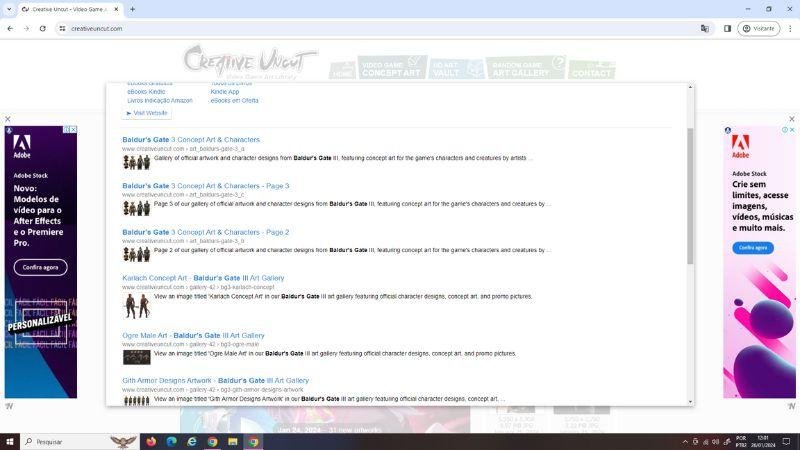This screenshot has height=450, width=800.
Task: Reload the current page
Action: [43, 29]
